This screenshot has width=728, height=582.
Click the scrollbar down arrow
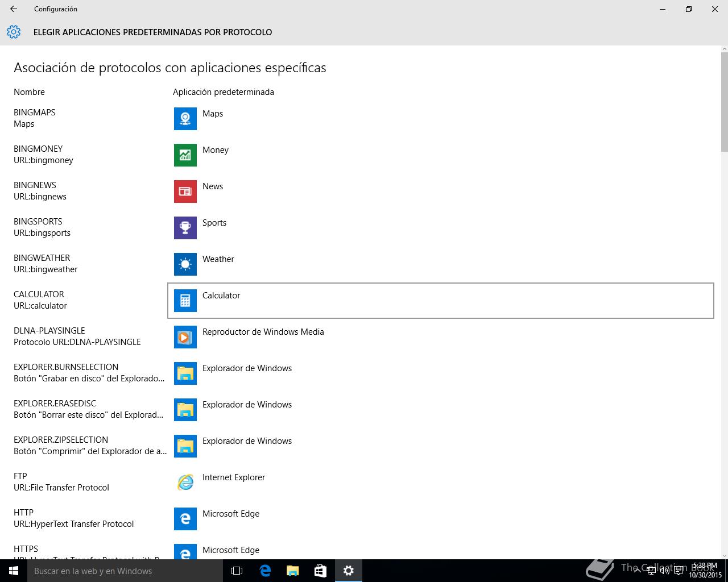724,555
